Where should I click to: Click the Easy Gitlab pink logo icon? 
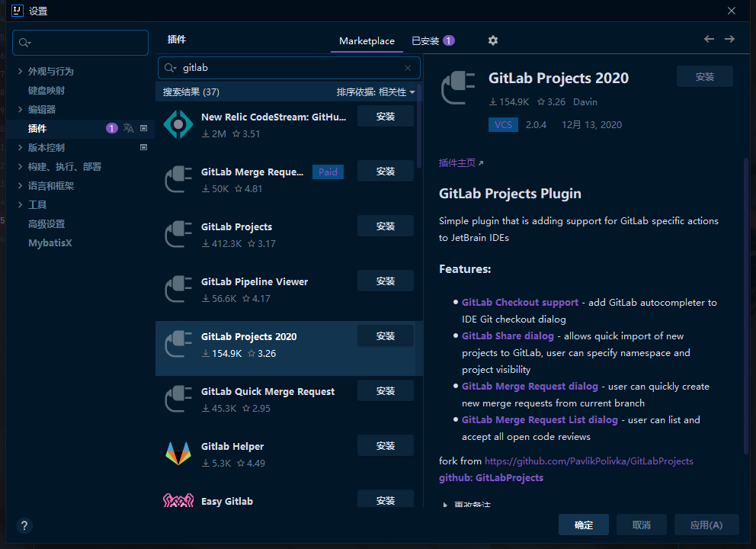178,500
